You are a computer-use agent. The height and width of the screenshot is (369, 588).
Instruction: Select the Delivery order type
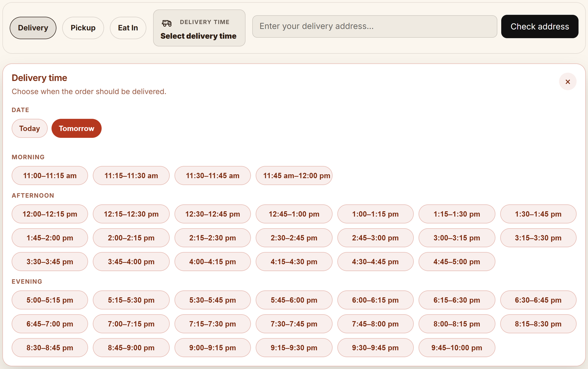[33, 28]
